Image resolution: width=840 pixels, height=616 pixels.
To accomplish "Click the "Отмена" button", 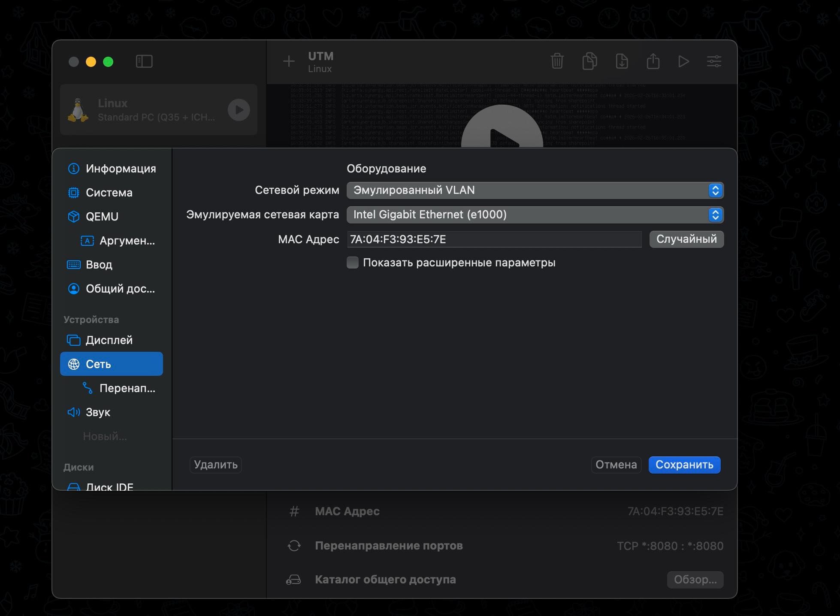I will click(x=616, y=465).
